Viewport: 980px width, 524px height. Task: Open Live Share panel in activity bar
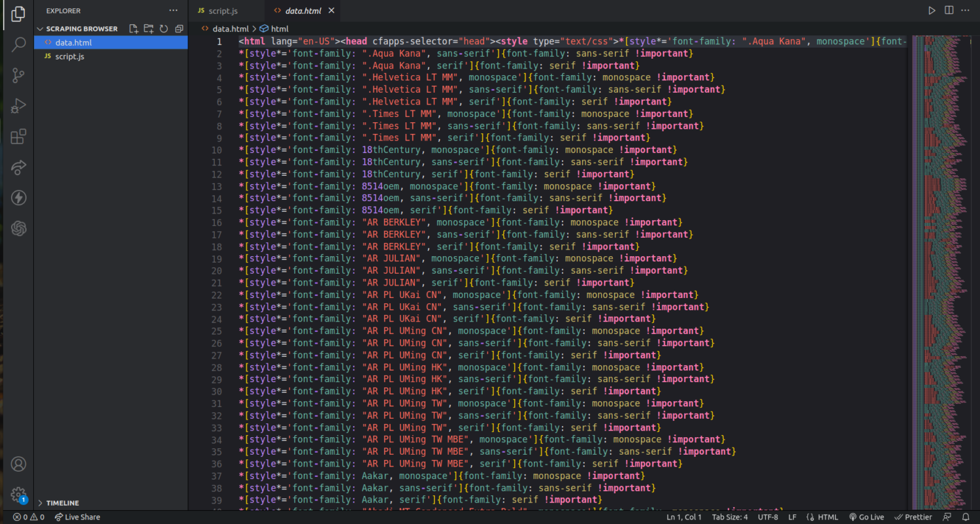tap(18, 167)
